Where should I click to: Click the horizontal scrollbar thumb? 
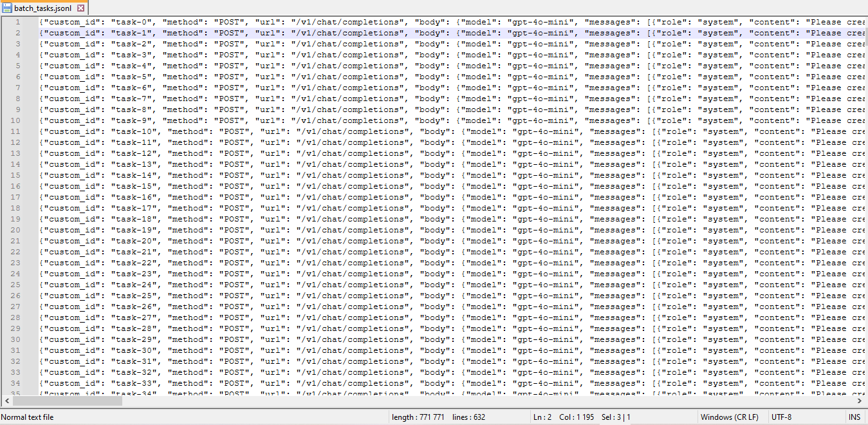point(66,401)
